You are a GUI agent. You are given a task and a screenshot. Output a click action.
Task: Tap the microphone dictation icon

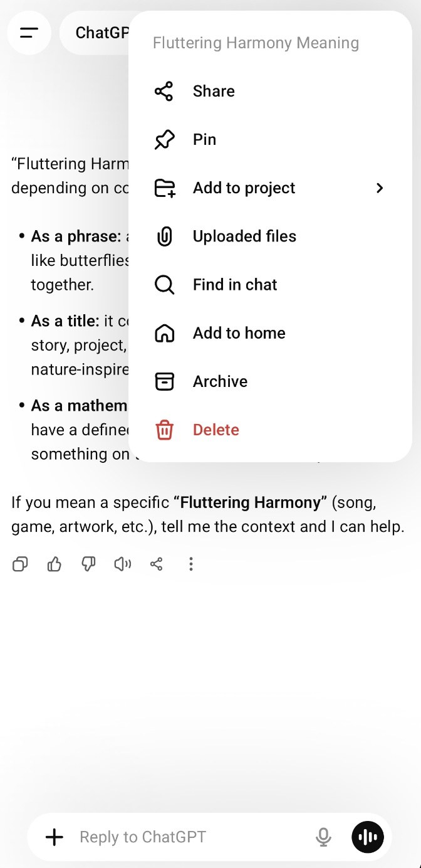point(323,837)
